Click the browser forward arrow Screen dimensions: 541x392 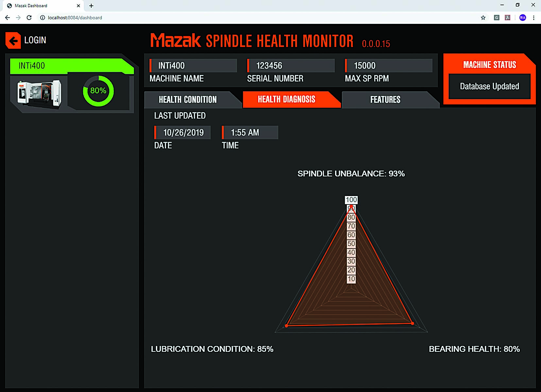[x=18, y=18]
